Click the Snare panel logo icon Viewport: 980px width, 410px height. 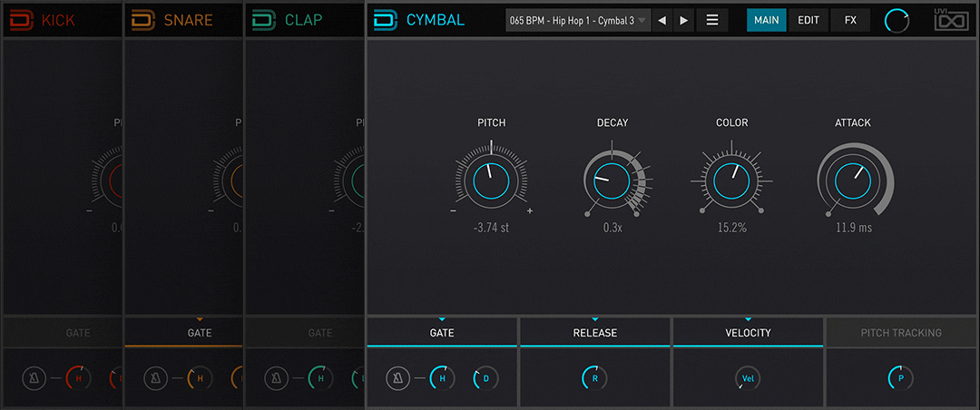pos(143,20)
